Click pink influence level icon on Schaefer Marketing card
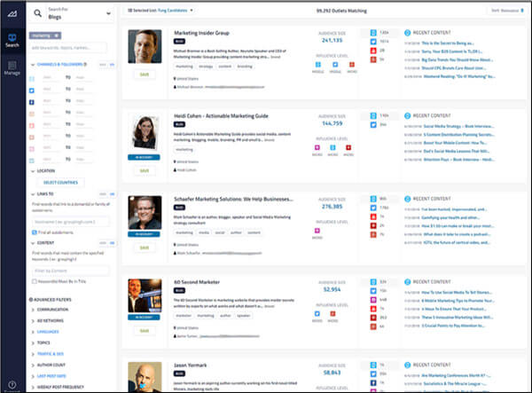Viewport: 532px width, 393px height. (x=317, y=231)
